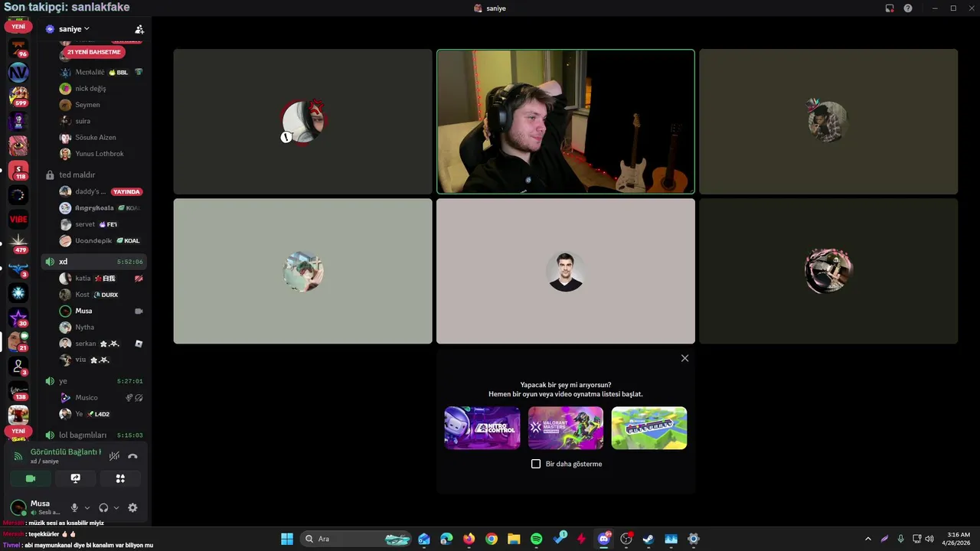Deafen audio with headphones icon
The image size is (980, 551).
point(103,507)
